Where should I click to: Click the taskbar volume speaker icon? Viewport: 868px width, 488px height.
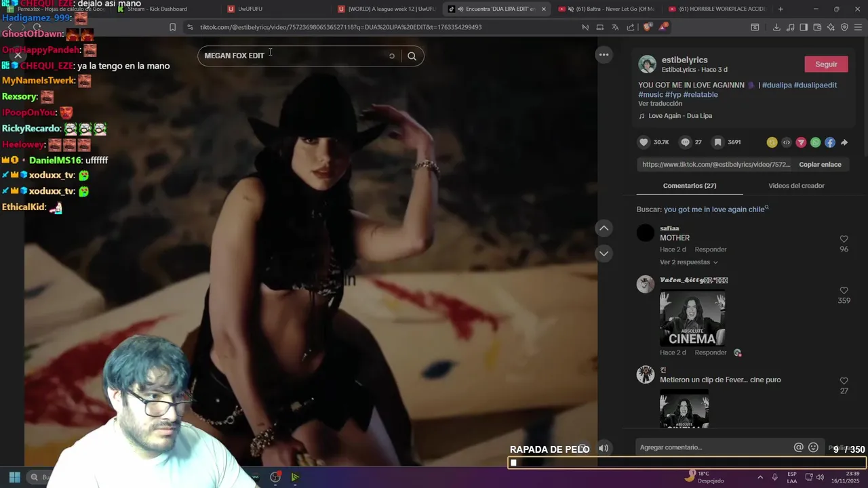coord(821,477)
